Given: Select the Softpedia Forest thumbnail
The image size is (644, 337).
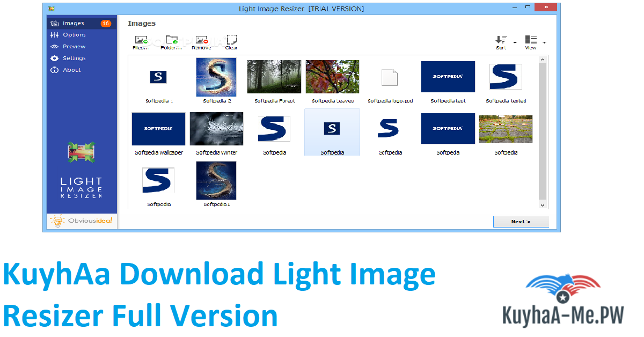Looking at the screenshot, I should (274, 77).
